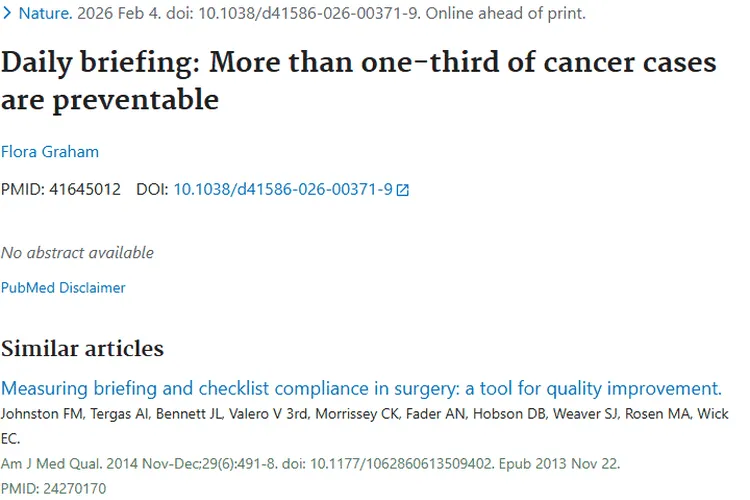The height and width of the screenshot is (500, 750).
Task: Click the chevron icon before Nature
Action: [x=6, y=14]
